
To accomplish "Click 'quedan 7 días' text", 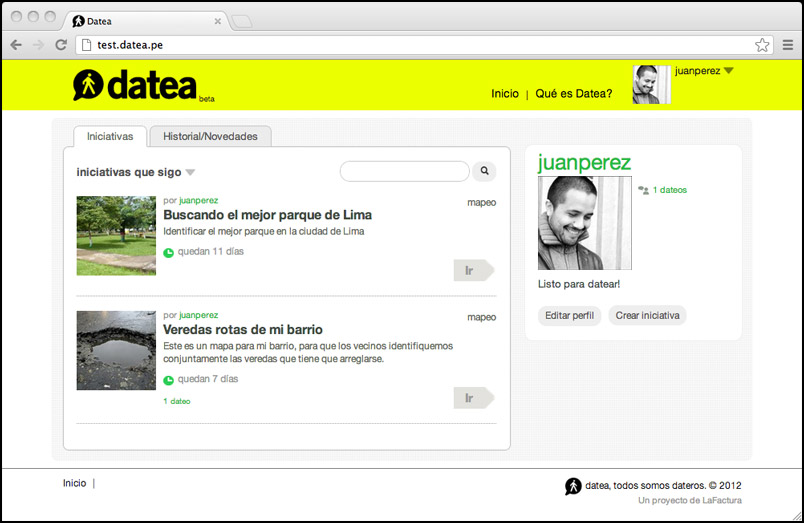I will tap(208, 379).
